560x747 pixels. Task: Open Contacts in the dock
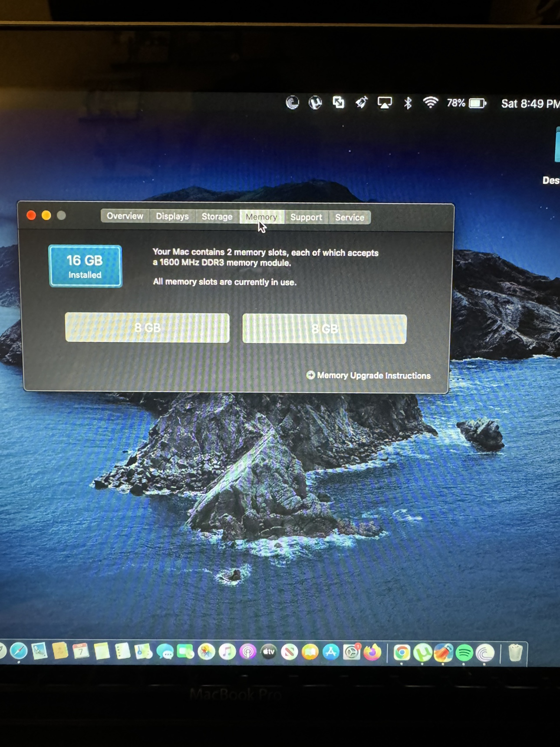tap(60, 651)
